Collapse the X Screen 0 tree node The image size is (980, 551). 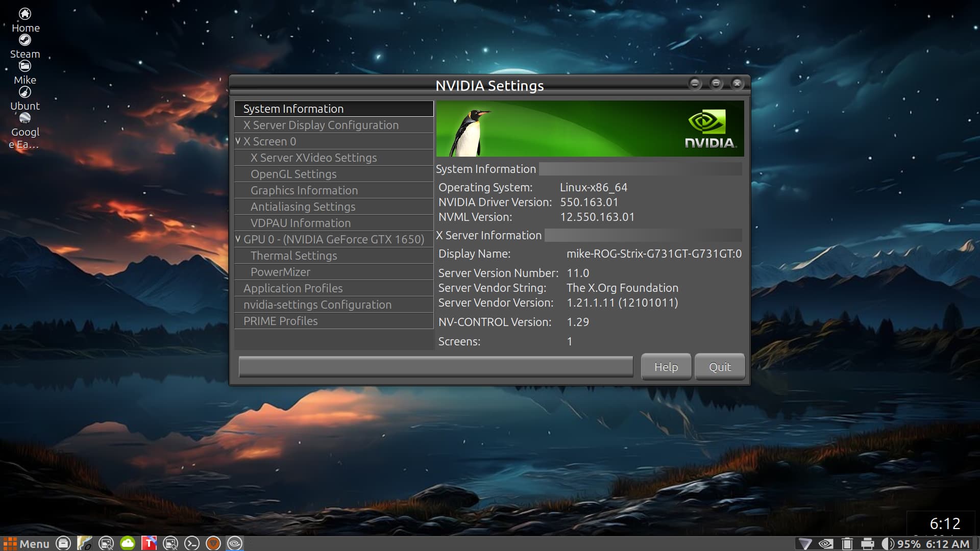[x=238, y=141]
